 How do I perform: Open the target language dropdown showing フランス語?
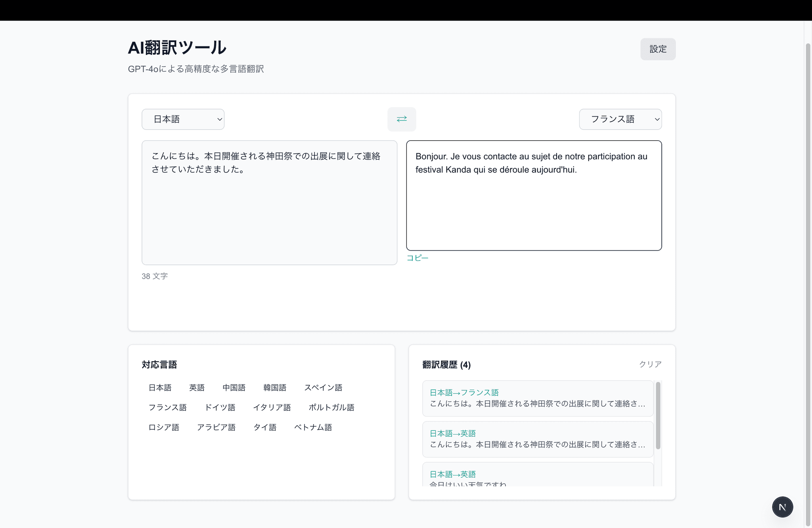[x=620, y=119]
